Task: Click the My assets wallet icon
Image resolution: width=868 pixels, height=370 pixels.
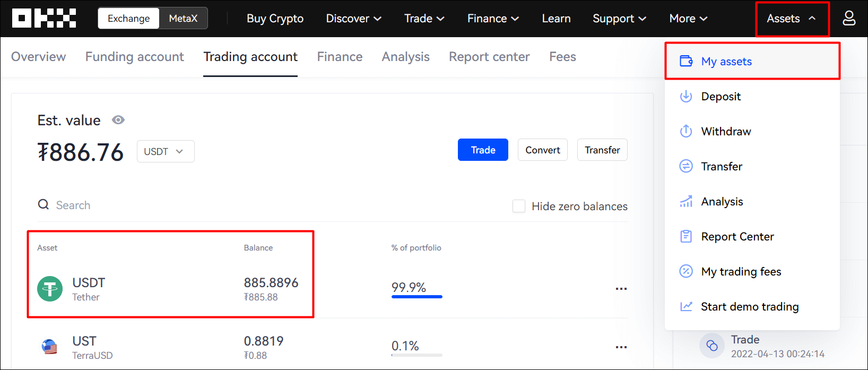Action: (x=686, y=61)
